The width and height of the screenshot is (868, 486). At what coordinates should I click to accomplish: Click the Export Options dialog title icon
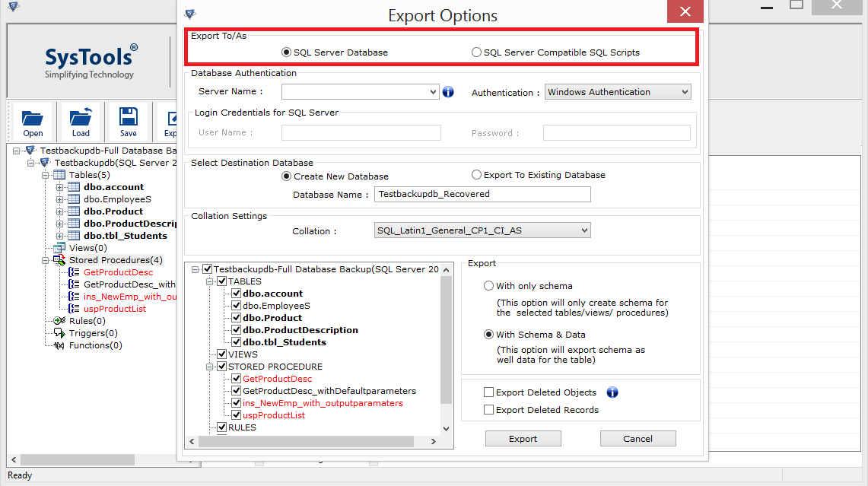[190, 14]
